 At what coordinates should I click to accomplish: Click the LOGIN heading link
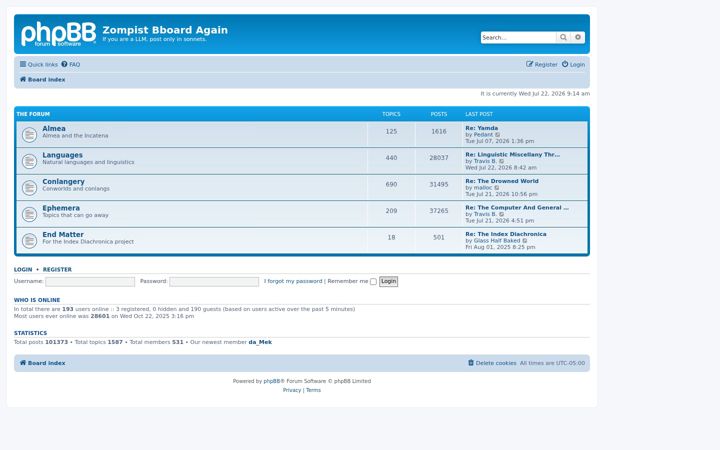(23, 270)
